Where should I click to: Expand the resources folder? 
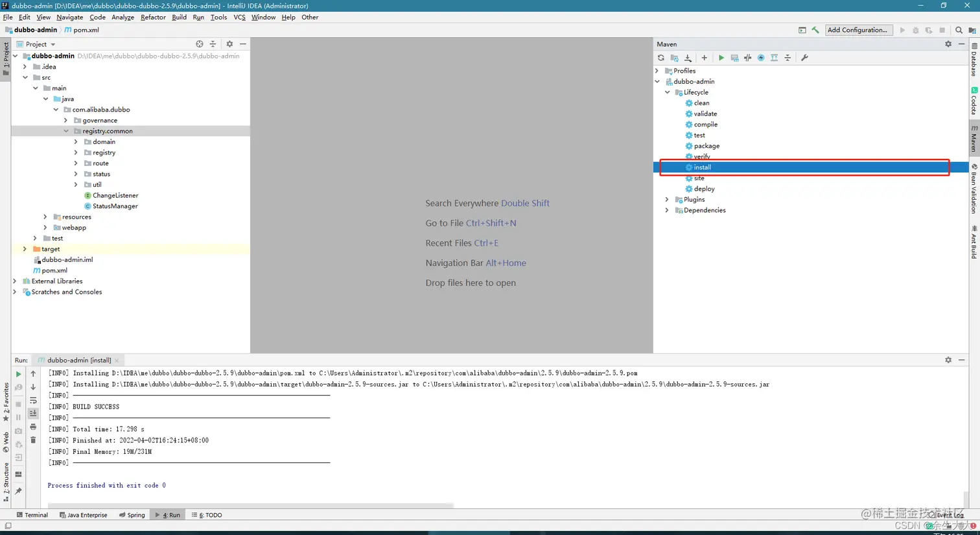pyautogui.click(x=45, y=217)
